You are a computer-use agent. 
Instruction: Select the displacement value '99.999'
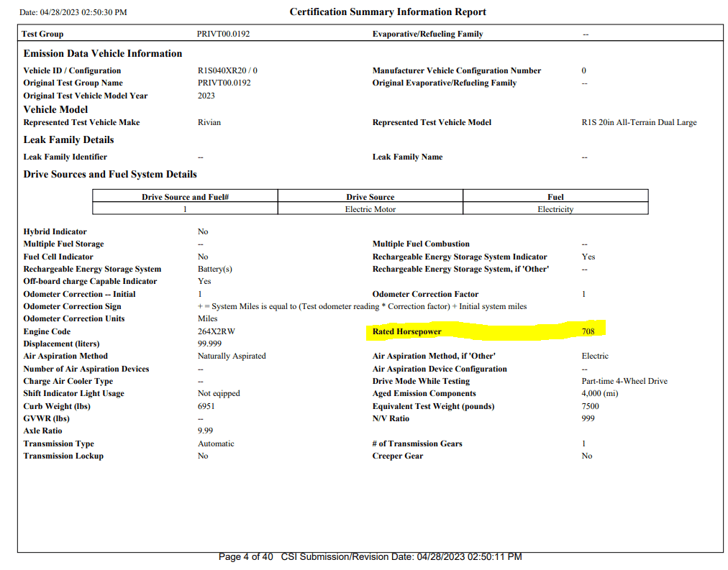(209, 344)
